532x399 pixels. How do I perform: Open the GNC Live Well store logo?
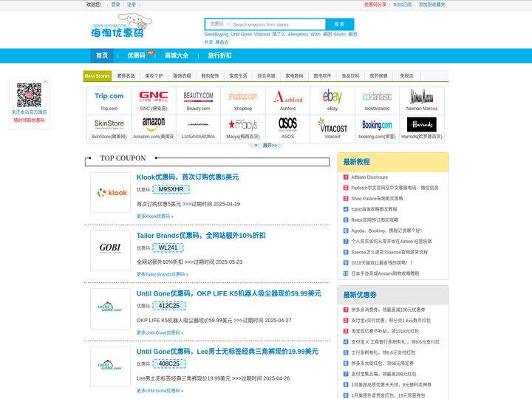click(154, 96)
